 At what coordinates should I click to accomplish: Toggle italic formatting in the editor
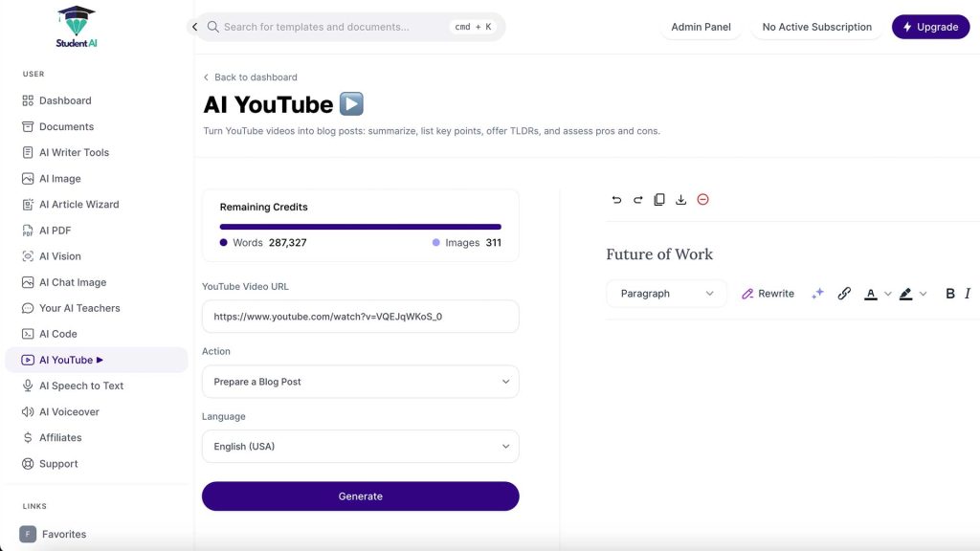pos(968,293)
